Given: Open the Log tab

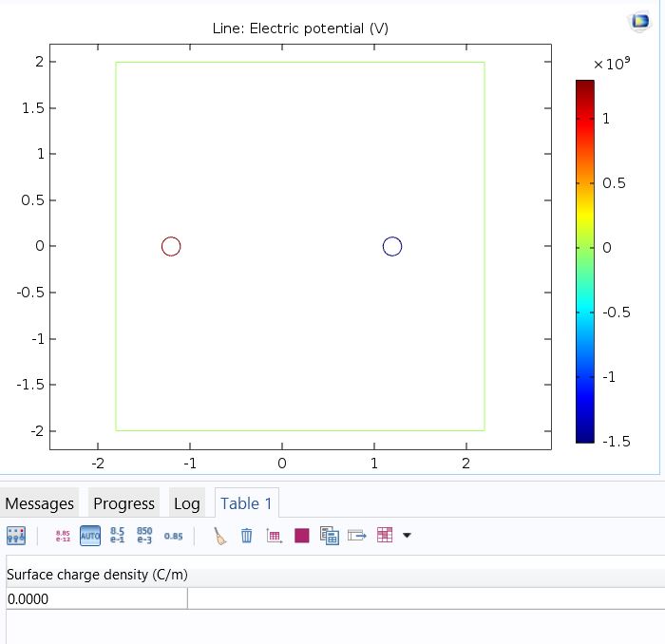Looking at the screenshot, I should coord(186,503).
